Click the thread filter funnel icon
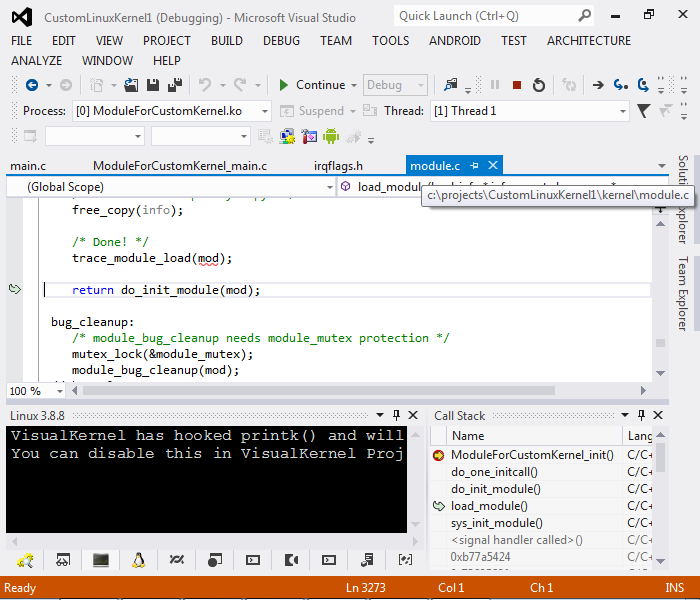 [x=643, y=111]
